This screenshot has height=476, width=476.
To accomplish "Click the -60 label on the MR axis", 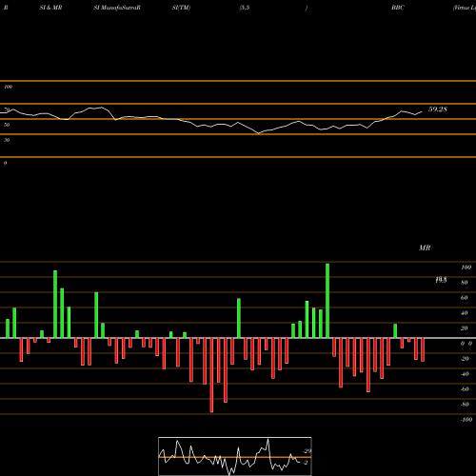I will click(465, 389).
